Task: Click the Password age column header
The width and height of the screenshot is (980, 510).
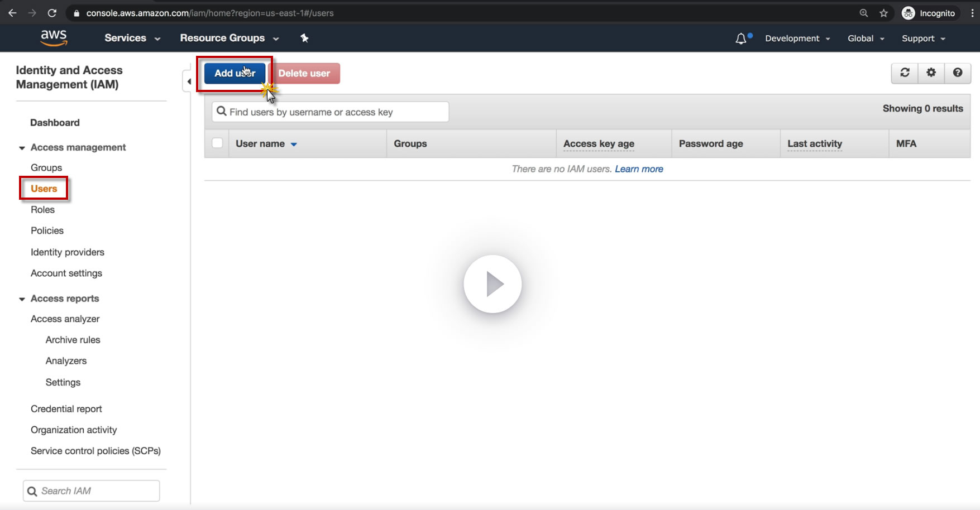Action: (x=711, y=144)
